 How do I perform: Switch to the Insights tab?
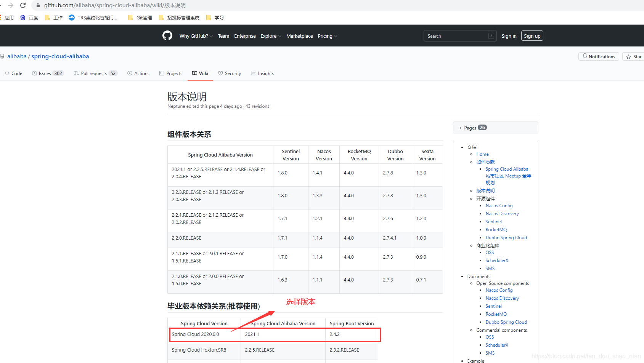[262, 73]
